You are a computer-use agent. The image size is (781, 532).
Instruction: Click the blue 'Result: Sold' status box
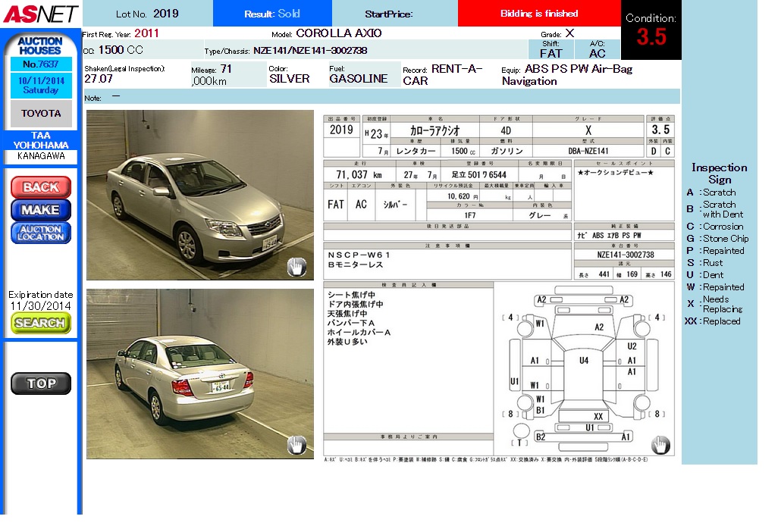272,14
